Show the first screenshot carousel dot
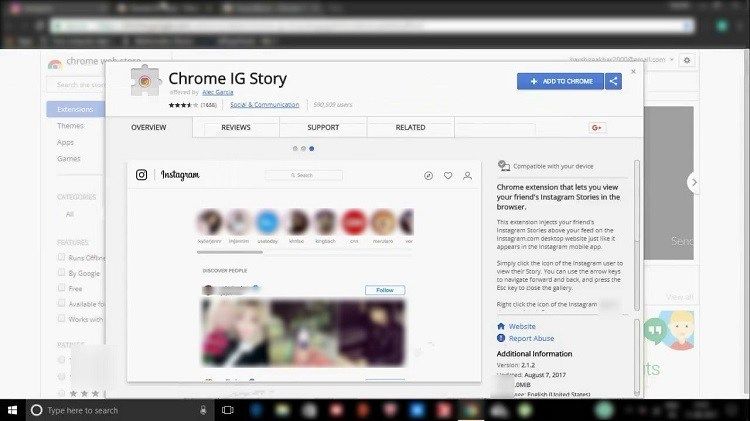The height and width of the screenshot is (421, 750). 295,149
